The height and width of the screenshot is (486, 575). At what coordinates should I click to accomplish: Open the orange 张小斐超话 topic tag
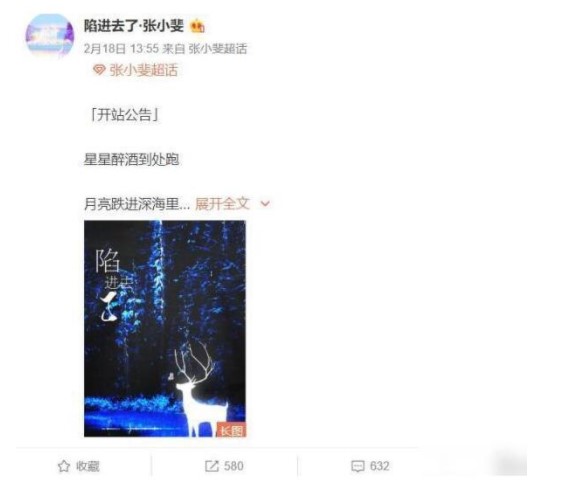[144, 70]
